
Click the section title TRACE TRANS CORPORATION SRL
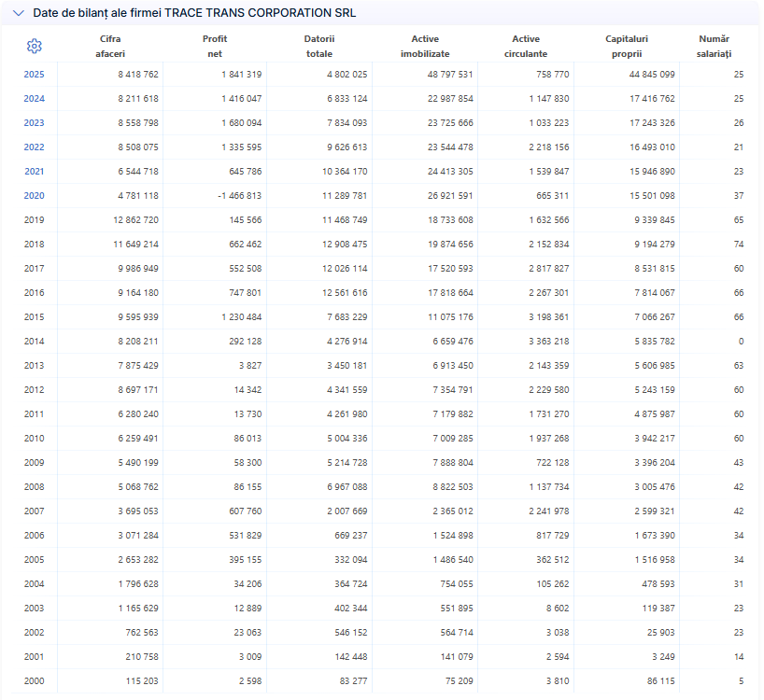tap(261, 13)
